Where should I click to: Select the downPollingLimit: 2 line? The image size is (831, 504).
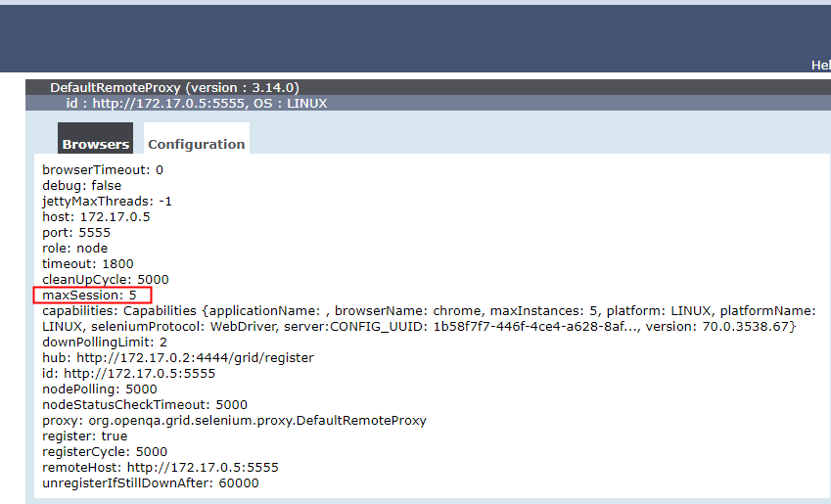105,342
